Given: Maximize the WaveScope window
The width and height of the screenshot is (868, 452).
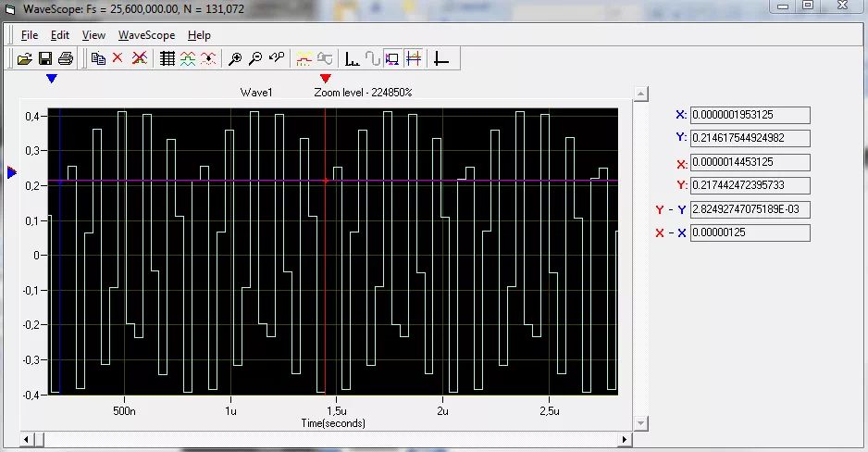Looking at the screenshot, I should [808, 6].
